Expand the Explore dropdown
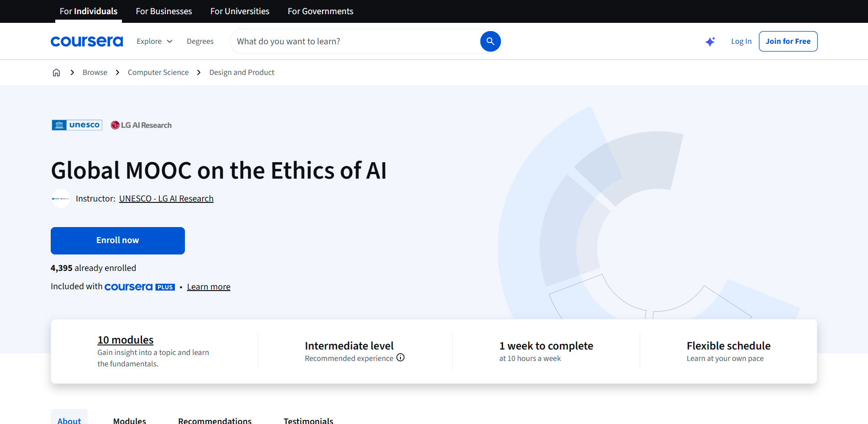 154,42
